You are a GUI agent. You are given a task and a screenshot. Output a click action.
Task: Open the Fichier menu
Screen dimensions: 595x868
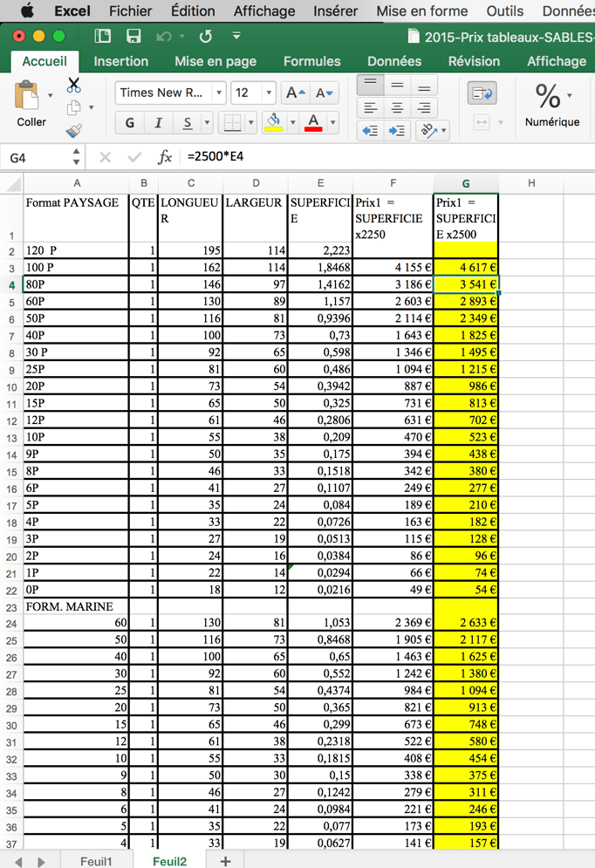coord(131,10)
